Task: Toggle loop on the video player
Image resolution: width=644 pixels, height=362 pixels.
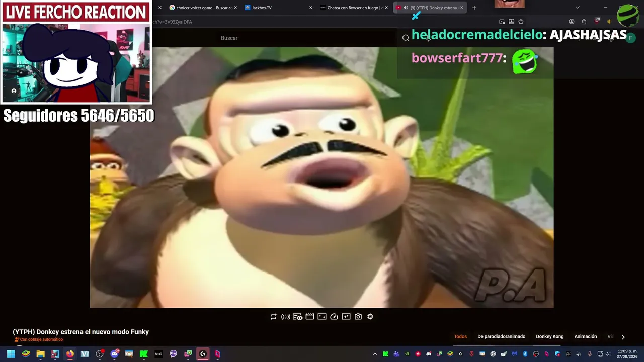Action: click(274, 317)
